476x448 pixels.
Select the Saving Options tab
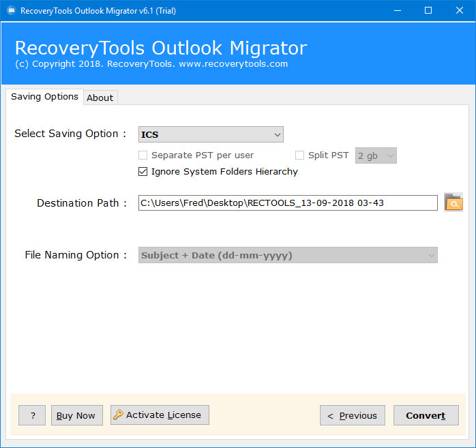coord(44,97)
